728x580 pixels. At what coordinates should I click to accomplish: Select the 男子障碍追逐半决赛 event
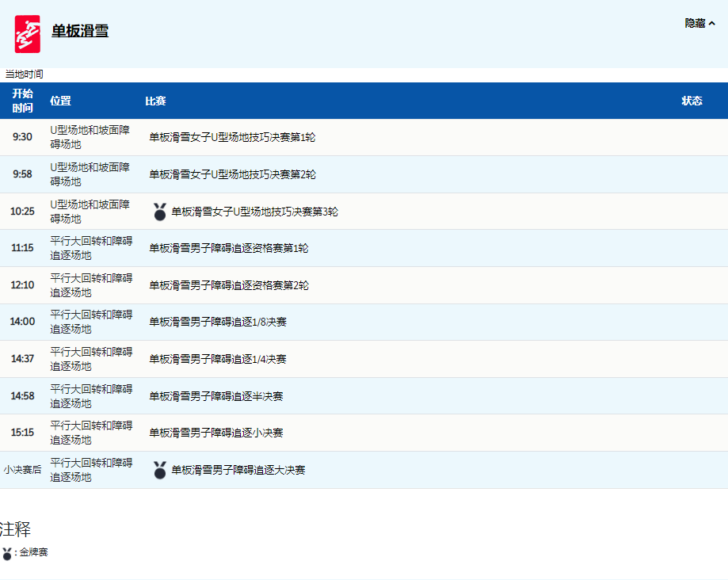pos(216,396)
